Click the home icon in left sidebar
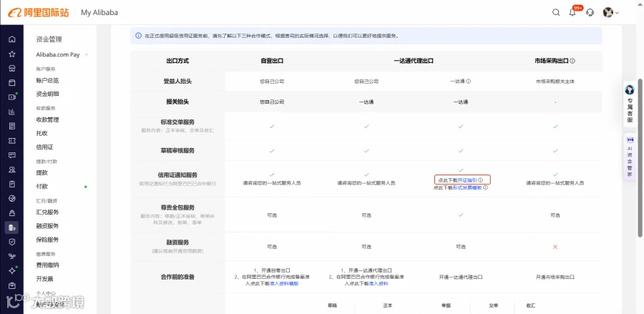The height and width of the screenshot is (314, 644). point(12,39)
